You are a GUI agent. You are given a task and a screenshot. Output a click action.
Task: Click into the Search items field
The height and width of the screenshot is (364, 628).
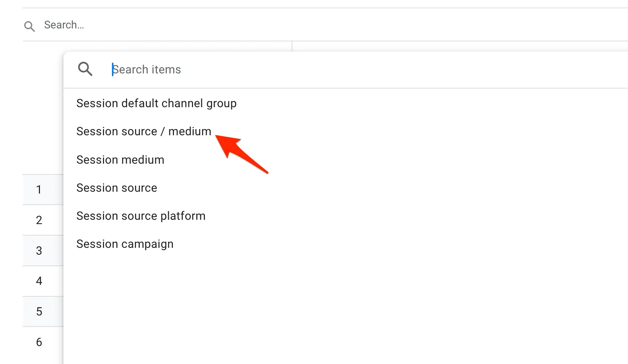[x=252, y=69]
